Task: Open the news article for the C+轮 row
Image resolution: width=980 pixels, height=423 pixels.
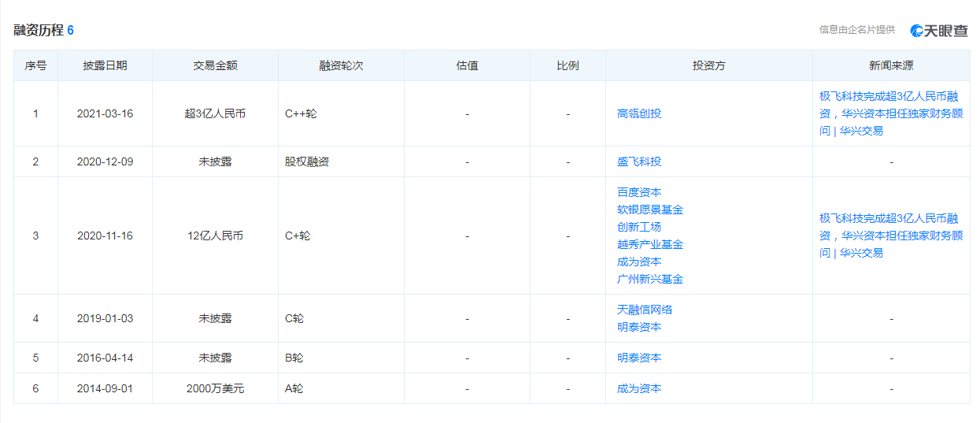Action: click(x=890, y=236)
